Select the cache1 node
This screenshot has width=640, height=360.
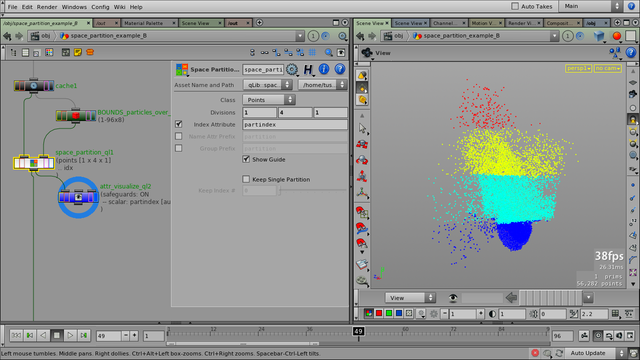tap(33, 86)
